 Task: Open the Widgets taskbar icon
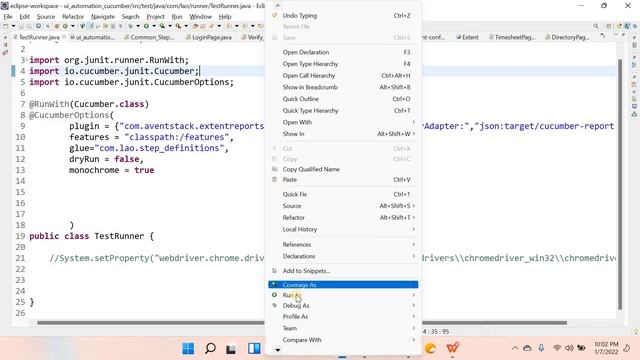254,349
